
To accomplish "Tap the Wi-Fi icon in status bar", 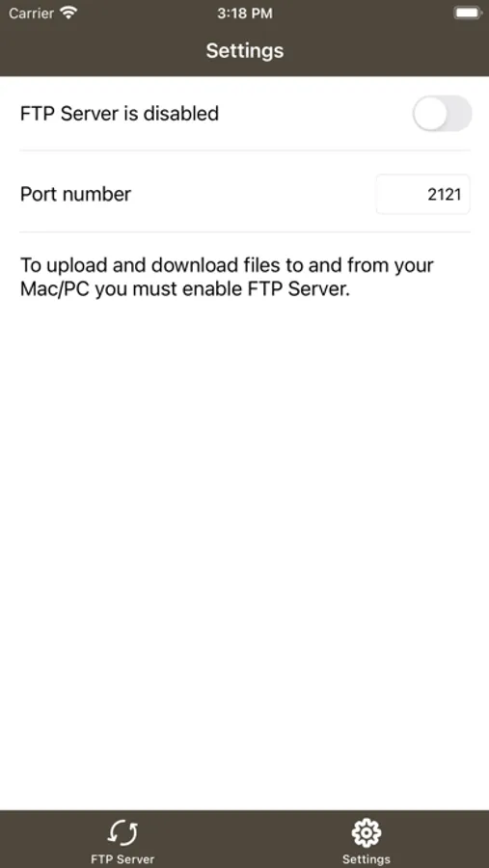I will pyautogui.click(x=68, y=14).
